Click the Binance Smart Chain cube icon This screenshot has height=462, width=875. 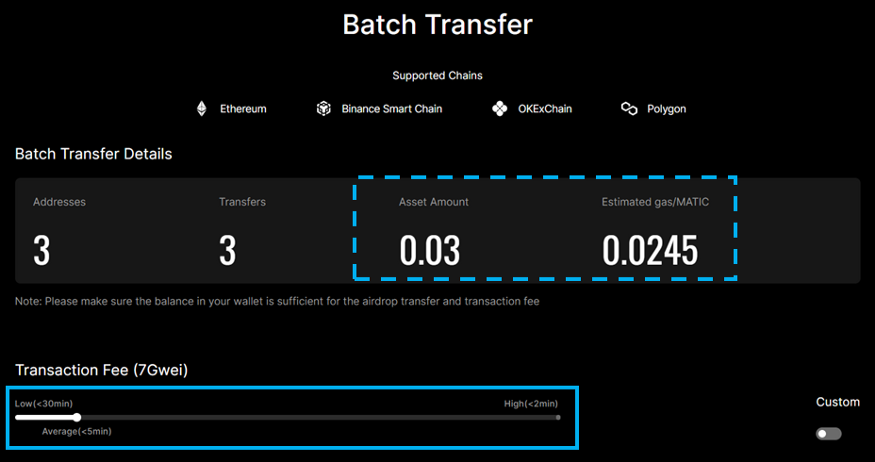[323, 108]
